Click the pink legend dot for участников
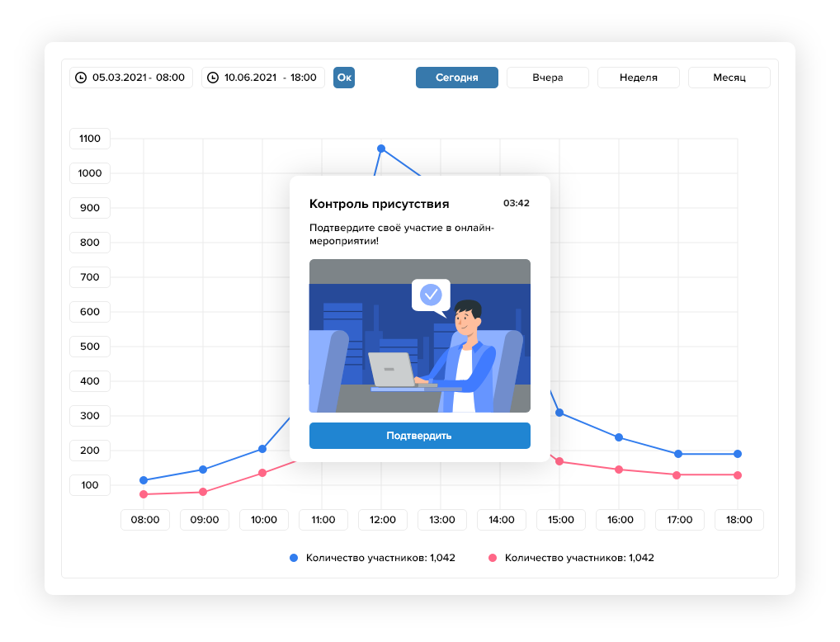The image size is (840, 642). pos(493,558)
